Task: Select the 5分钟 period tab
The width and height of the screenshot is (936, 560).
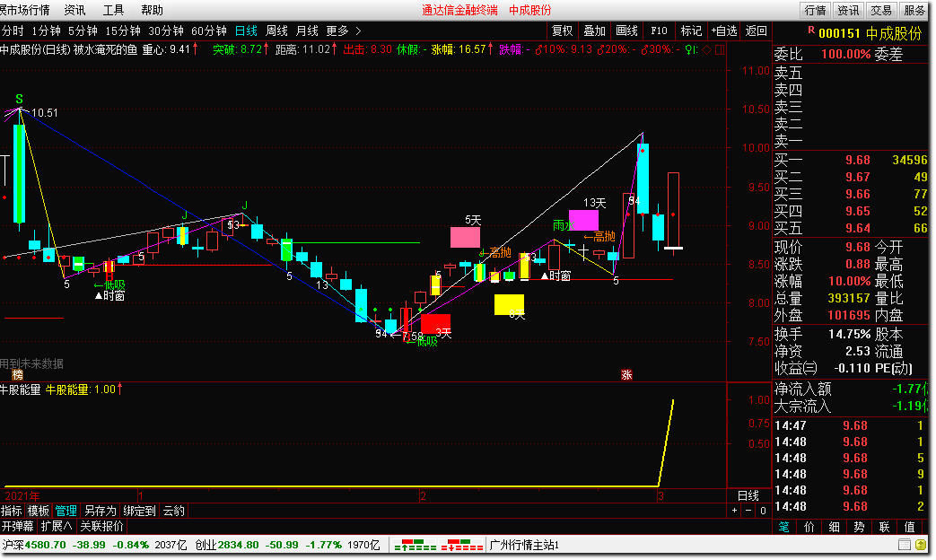Action: [83, 31]
